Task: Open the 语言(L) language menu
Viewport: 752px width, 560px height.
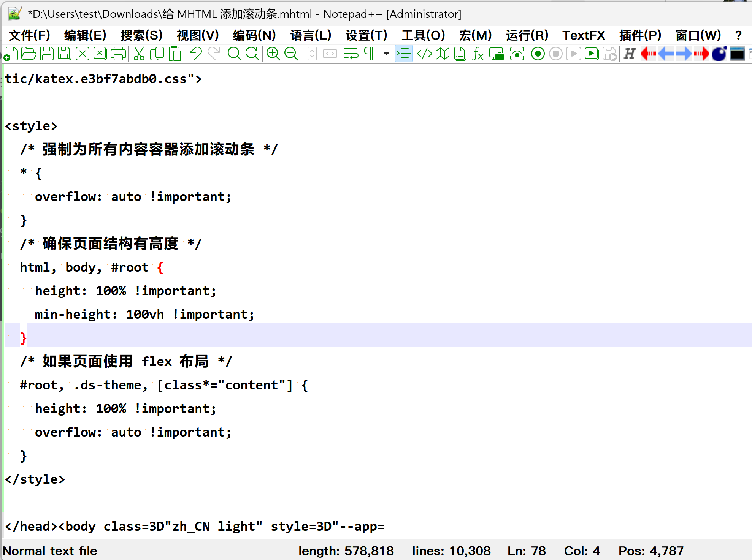Action: click(x=310, y=35)
